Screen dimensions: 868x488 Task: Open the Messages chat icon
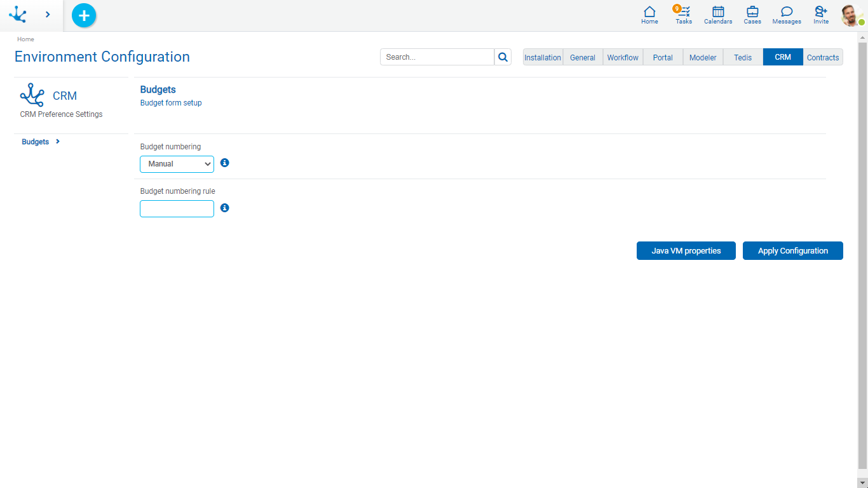coord(787,15)
